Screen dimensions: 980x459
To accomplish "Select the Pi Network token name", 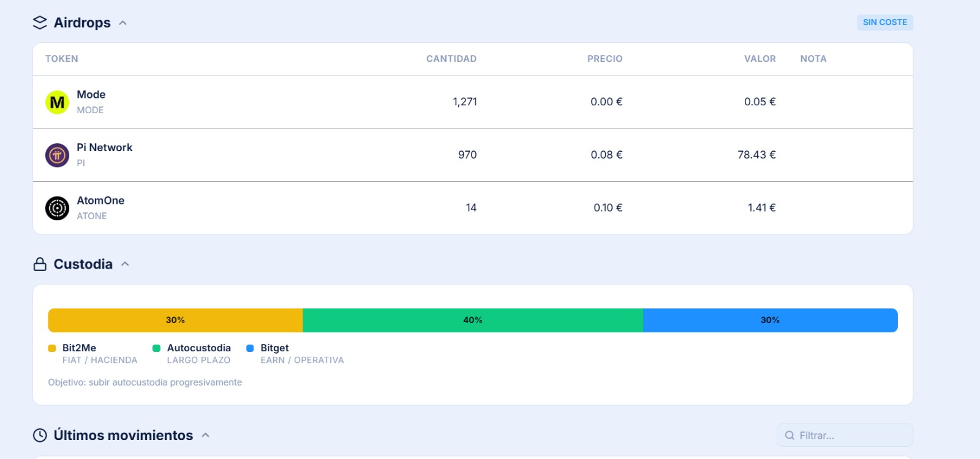I will click(105, 147).
